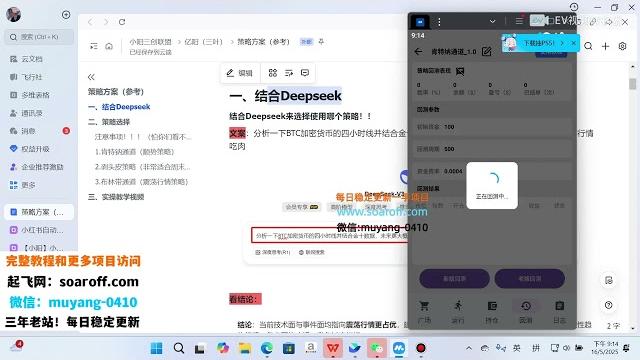Toggle the document tree panel icon
Viewport: 640px width, 360px height.
[94, 46]
